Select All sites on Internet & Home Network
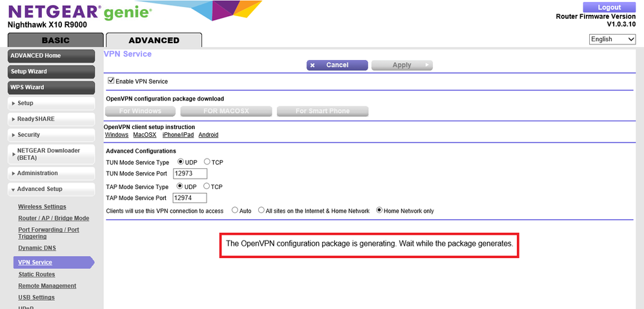The width and height of the screenshot is (644, 309). tap(261, 210)
